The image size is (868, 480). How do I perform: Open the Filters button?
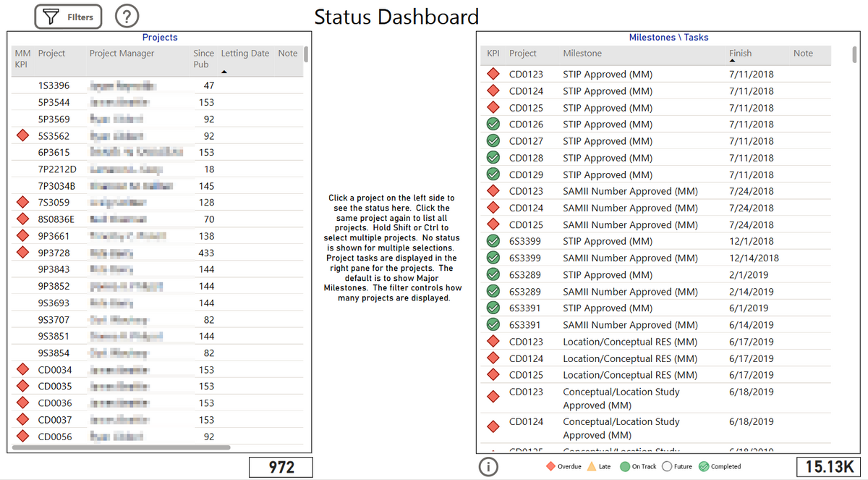68,17
